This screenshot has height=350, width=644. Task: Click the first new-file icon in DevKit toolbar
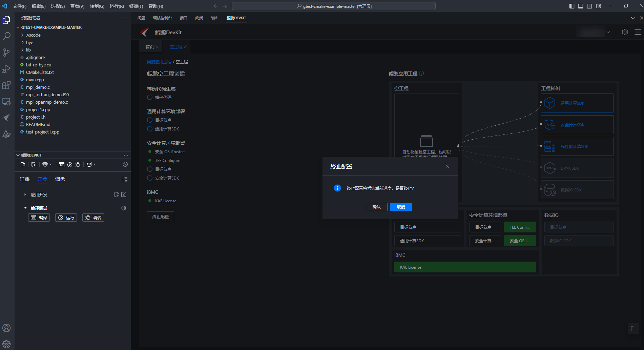(x=23, y=164)
